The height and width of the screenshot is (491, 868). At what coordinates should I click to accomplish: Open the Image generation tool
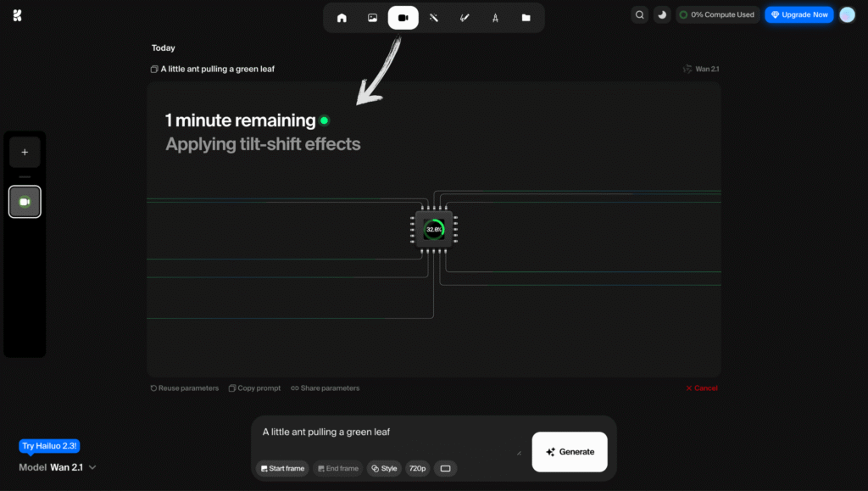372,16
